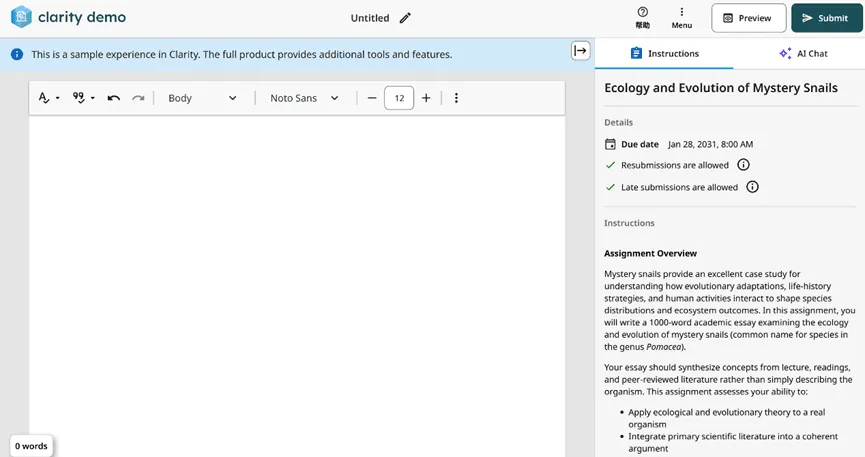Click info icon next to Resubmissions are allowed
The height and width of the screenshot is (457, 865).
pyautogui.click(x=743, y=165)
